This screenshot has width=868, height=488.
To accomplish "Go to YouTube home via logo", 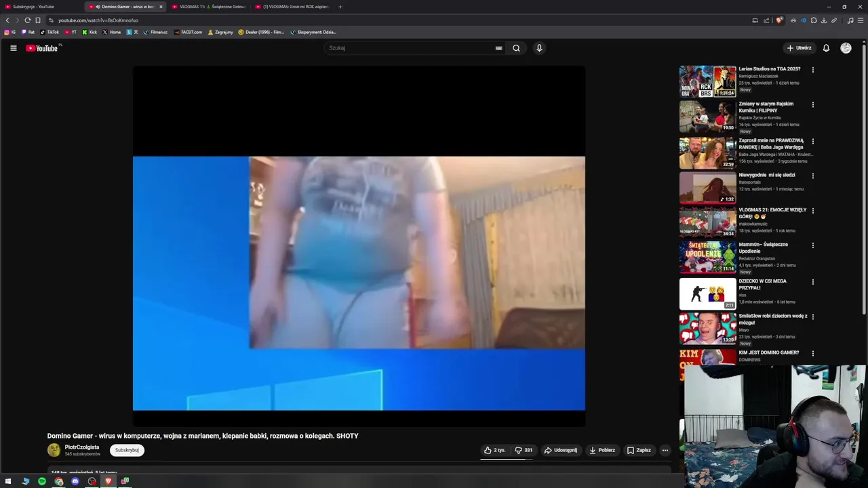I will tap(42, 48).
